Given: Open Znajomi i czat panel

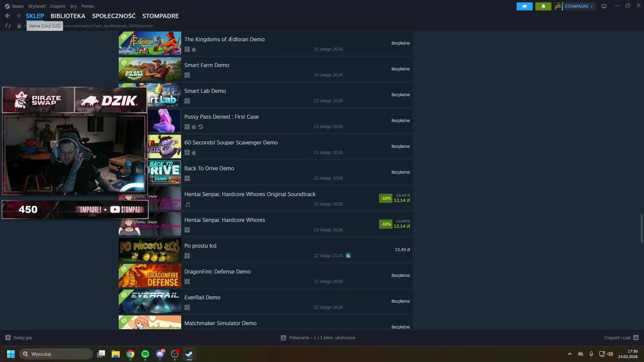Looking at the screenshot, I should point(621,338).
